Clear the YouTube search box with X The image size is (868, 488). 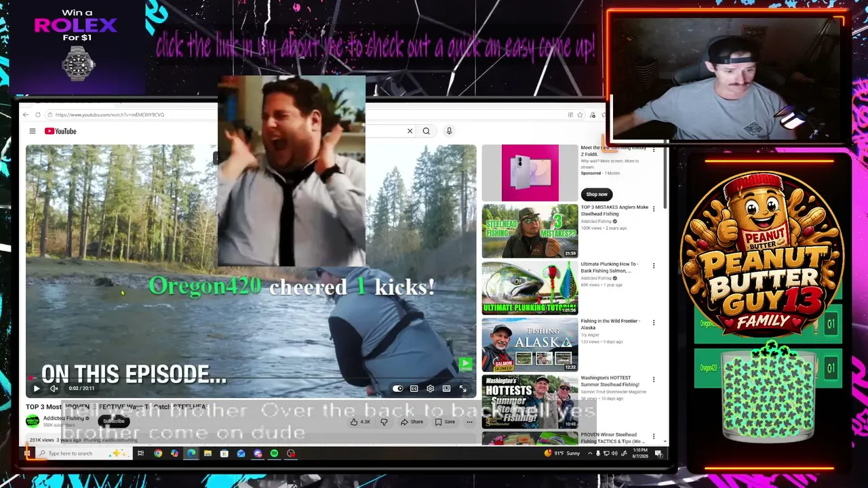[x=410, y=131]
